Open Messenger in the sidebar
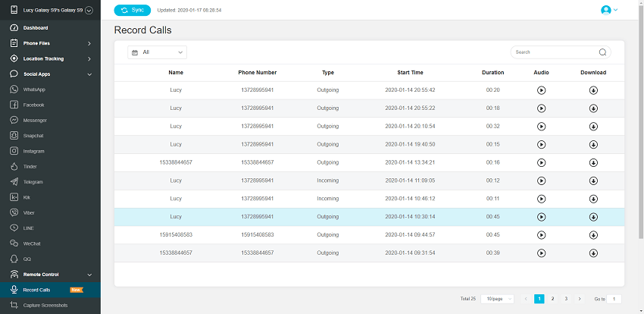Viewport: 644px width, 314px height. coord(50,120)
